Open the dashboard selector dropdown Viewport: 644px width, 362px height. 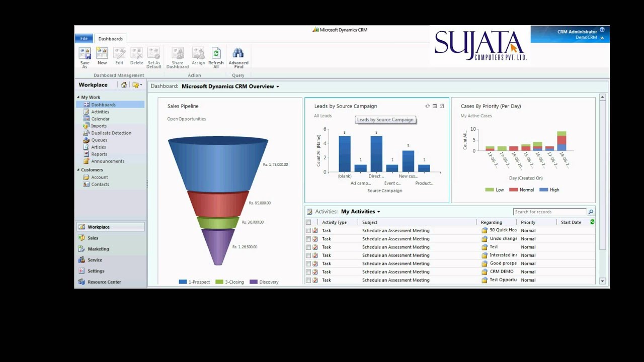pyautogui.click(x=278, y=86)
